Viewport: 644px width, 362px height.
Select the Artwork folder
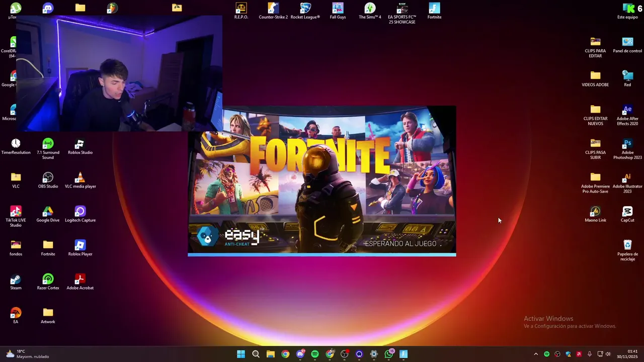pyautogui.click(x=48, y=315)
